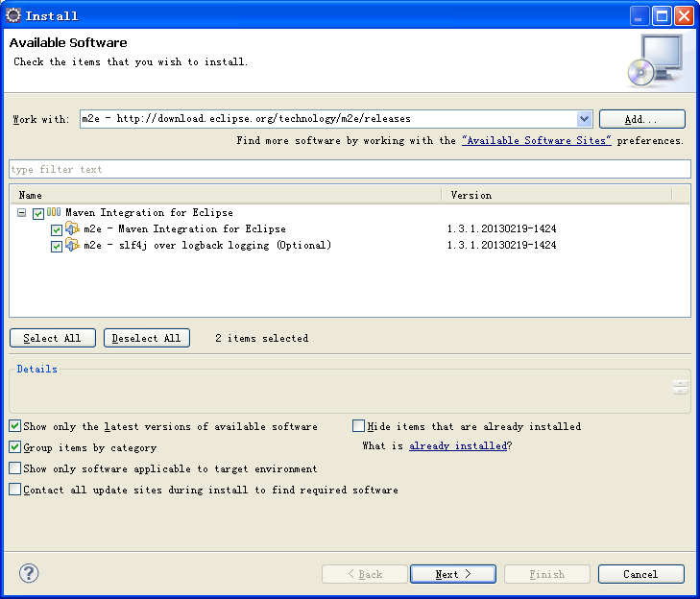Uncheck m2e - slf4j over logback logging
This screenshot has height=599, width=700.
point(57,247)
